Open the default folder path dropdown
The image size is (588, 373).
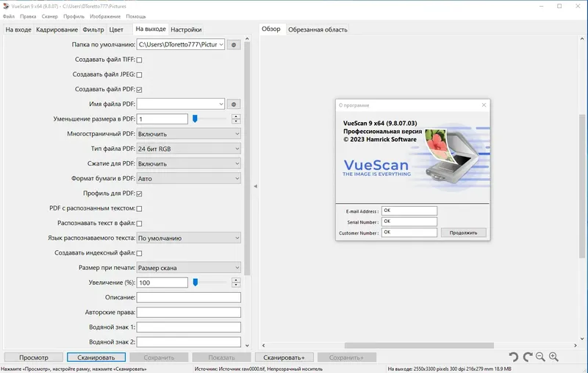[221, 45]
